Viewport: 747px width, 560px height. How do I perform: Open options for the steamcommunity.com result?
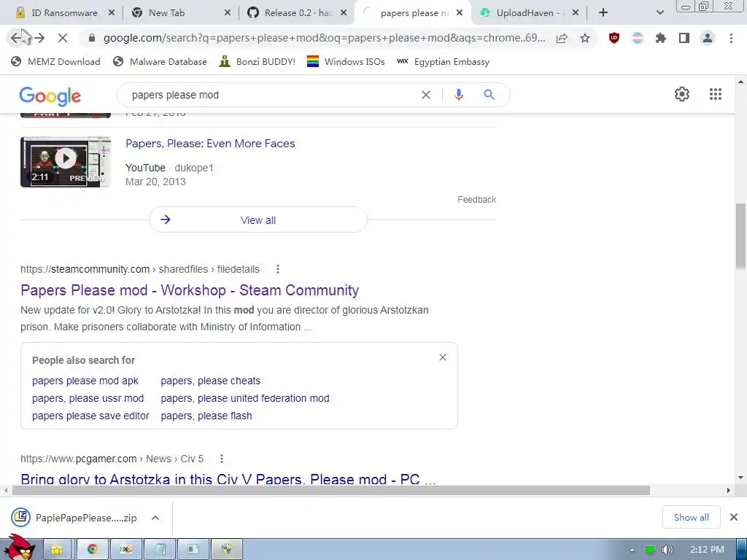point(278,270)
